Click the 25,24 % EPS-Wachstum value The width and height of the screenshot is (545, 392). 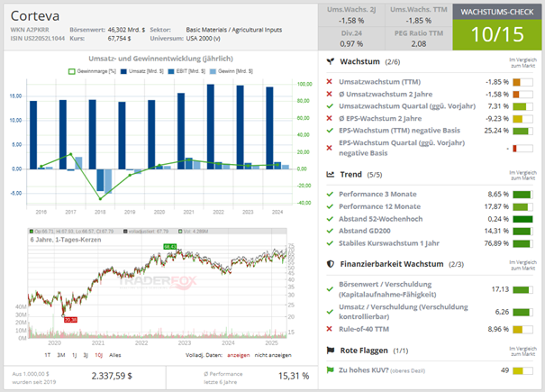(x=496, y=131)
